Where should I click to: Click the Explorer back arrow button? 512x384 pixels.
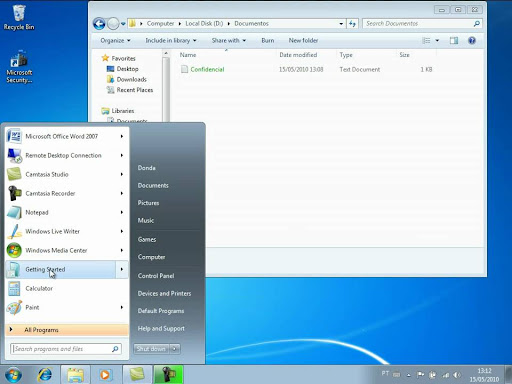tap(99, 24)
